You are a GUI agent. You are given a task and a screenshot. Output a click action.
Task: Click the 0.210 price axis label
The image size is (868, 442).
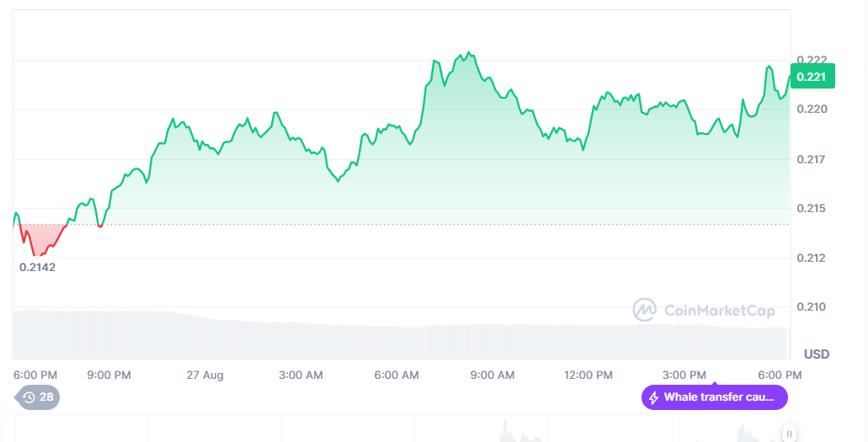[812, 306]
